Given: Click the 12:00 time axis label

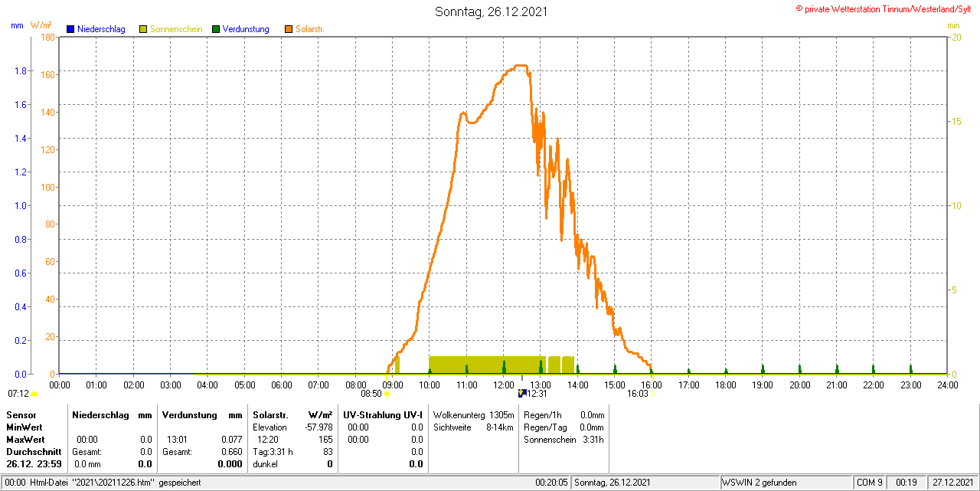Looking at the screenshot, I should point(504,385).
